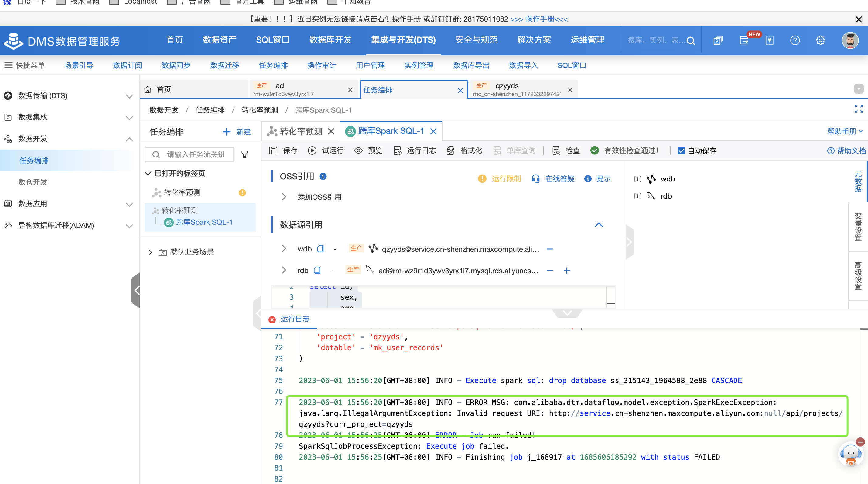
Task: Click the run limit (运行限制) warning link
Action: coord(499,179)
